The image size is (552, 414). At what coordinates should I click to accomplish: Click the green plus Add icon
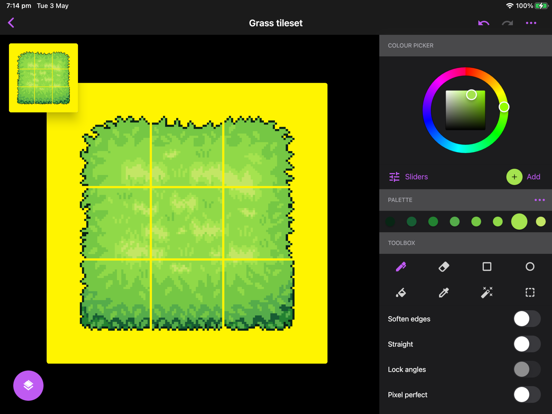pos(514,177)
